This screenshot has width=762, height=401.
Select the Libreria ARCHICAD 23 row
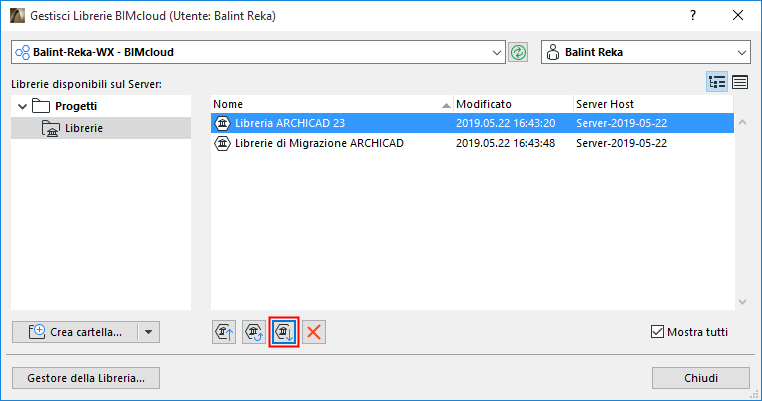[472, 123]
